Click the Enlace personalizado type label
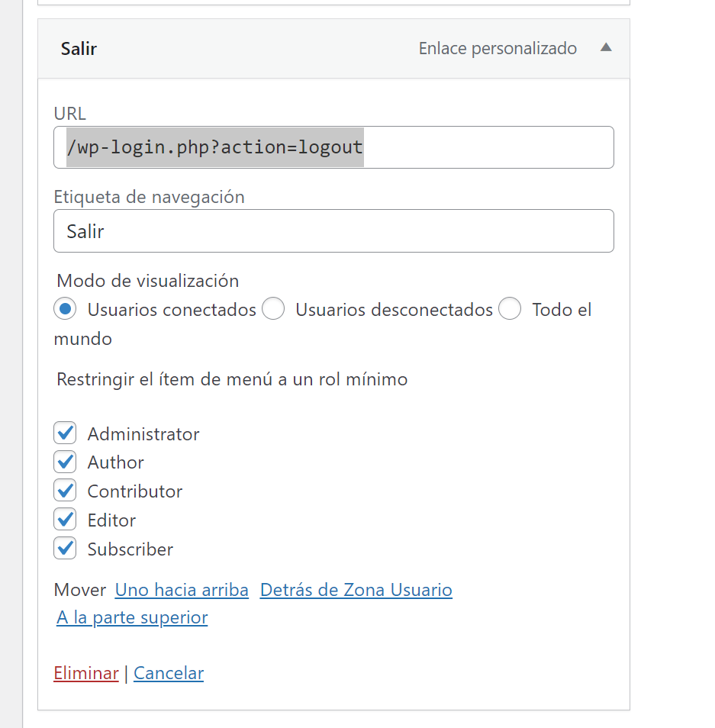715x728 pixels. pyautogui.click(x=498, y=49)
